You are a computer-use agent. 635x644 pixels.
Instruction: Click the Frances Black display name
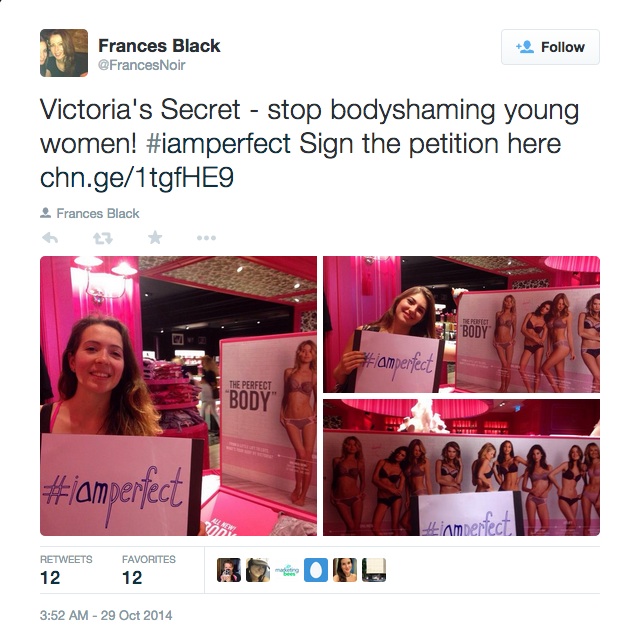click(159, 46)
